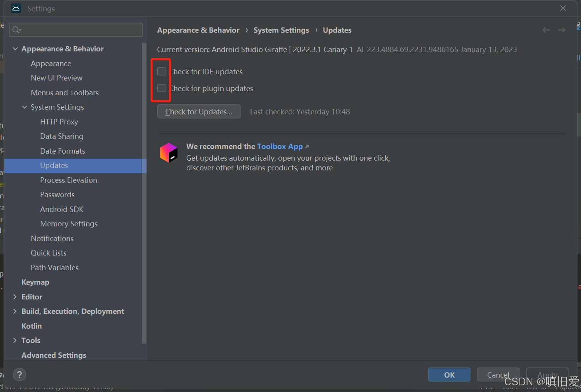Viewport: 581px width, 392px height.
Task: Open the Android SDK settings page
Action: pyautogui.click(x=61, y=209)
